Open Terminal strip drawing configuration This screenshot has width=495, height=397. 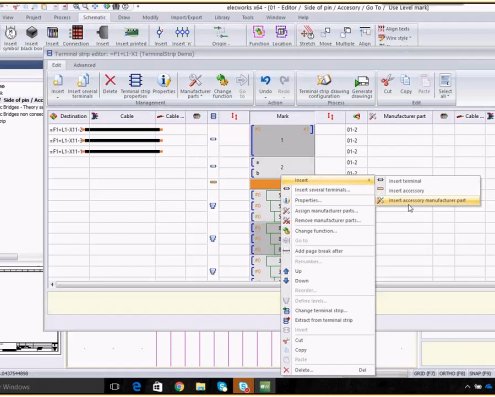[324, 85]
